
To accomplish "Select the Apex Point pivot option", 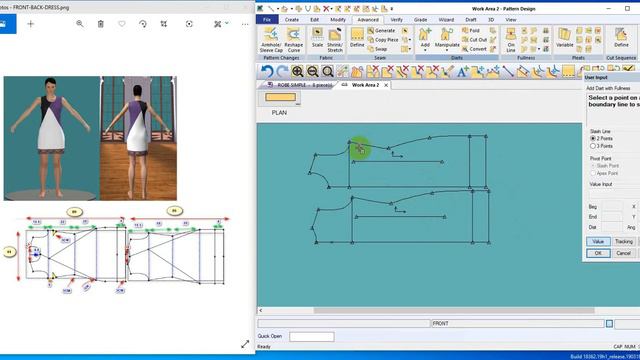I will 593,173.
